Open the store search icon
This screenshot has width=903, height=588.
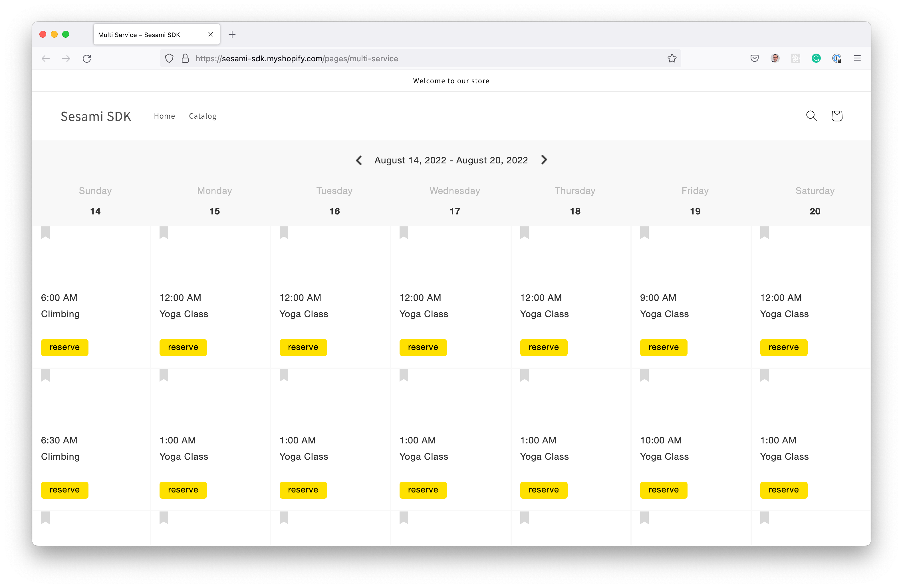[811, 115]
